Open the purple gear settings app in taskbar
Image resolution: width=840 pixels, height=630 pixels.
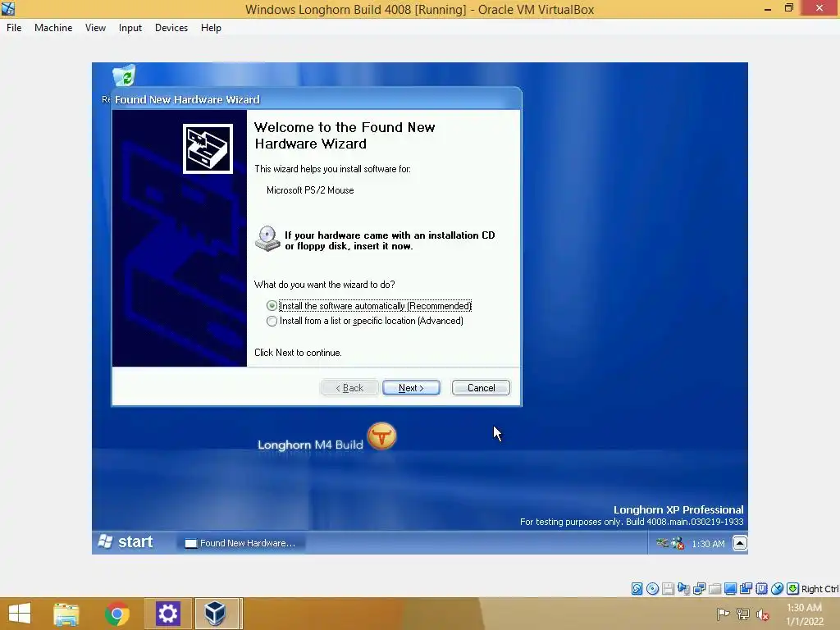pos(167,614)
